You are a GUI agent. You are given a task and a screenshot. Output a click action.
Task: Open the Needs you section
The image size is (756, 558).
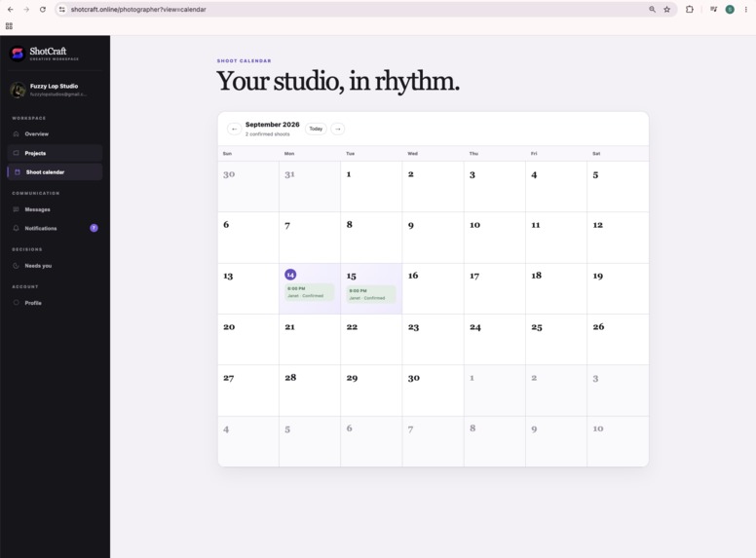click(55, 266)
